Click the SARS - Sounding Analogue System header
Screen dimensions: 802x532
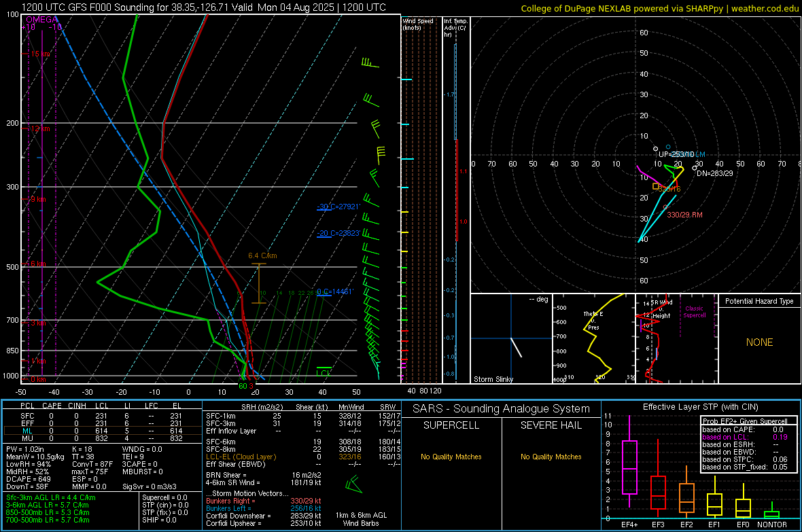502,409
